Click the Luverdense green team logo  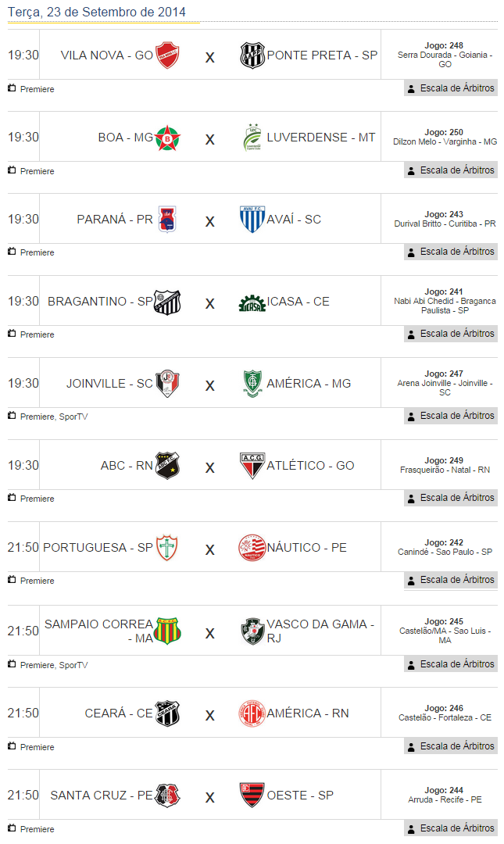click(252, 138)
